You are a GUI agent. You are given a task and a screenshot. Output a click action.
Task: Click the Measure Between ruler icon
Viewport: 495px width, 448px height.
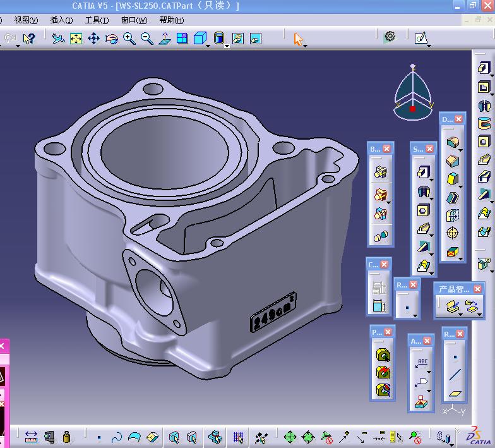(x=31, y=437)
